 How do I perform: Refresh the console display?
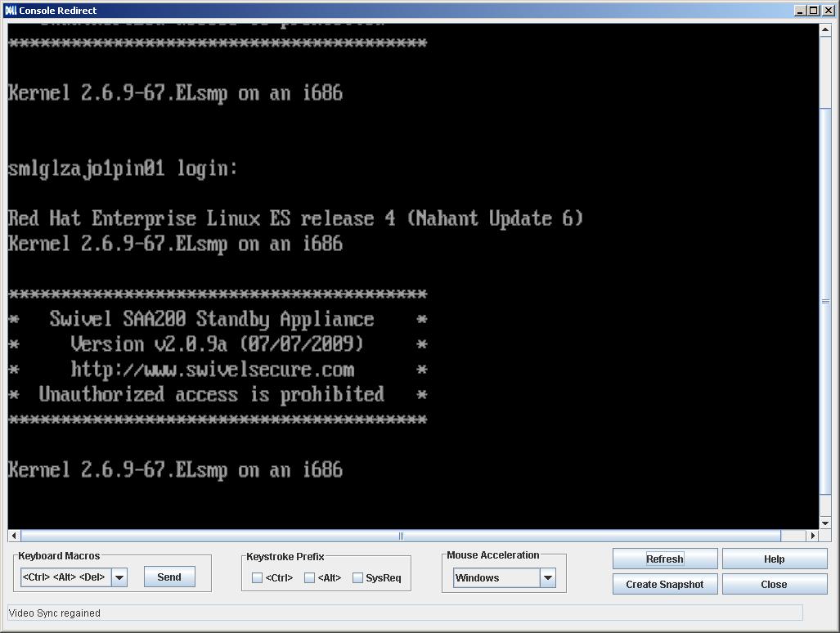[x=664, y=559]
